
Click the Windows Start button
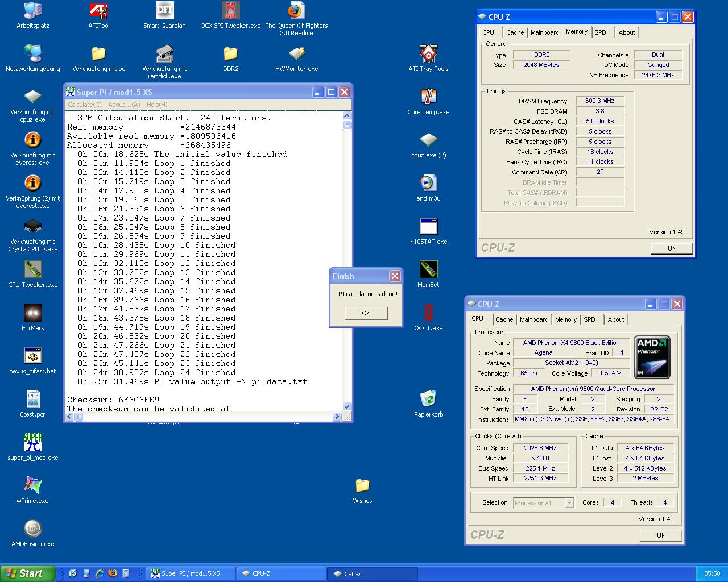point(28,573)
